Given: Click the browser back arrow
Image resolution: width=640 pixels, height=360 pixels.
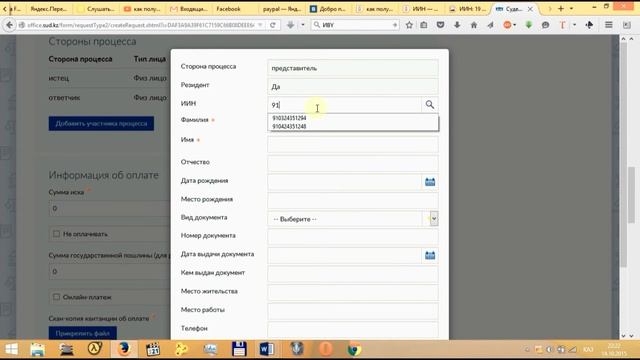Looking at the screenshot, I should 9,25.
